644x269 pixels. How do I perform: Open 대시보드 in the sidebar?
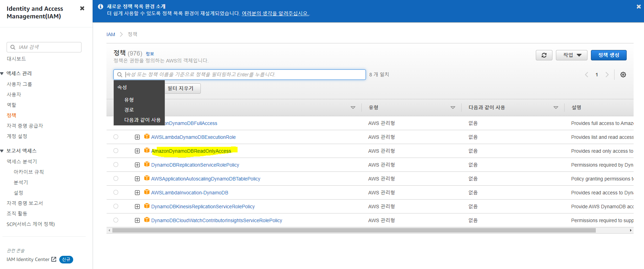click(x=16, y=59)
